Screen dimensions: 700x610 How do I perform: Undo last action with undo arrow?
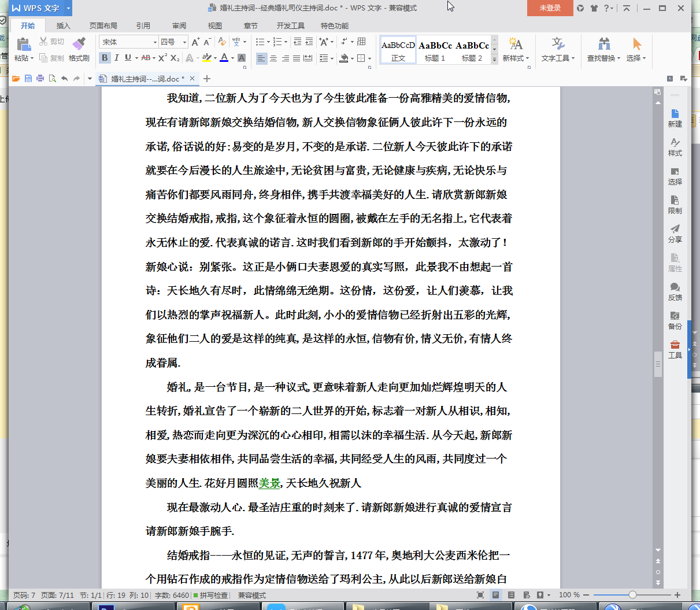[x=64, y=79]
